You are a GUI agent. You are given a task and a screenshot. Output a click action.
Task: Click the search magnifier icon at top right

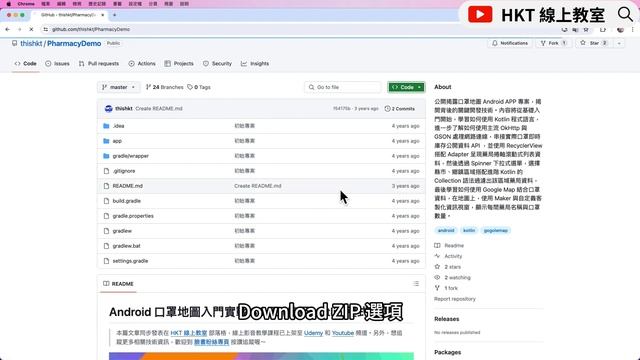625,14
